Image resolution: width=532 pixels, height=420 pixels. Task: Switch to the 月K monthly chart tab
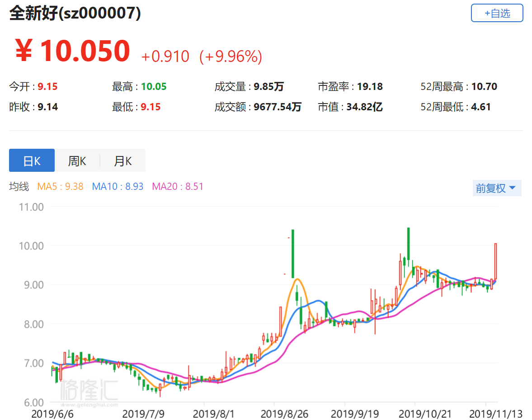(123, 160)
